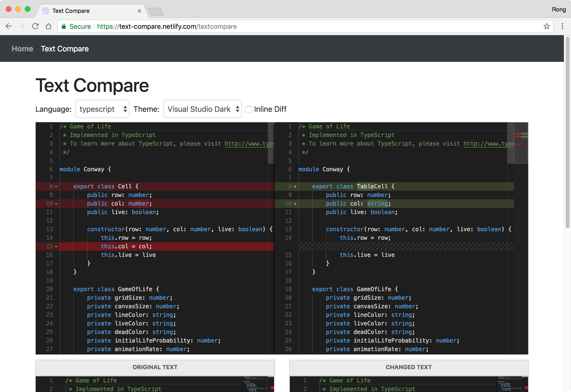Close the Text Compare browser tab
The width and height of the screenshot is (571, 392).
[139, 11]
